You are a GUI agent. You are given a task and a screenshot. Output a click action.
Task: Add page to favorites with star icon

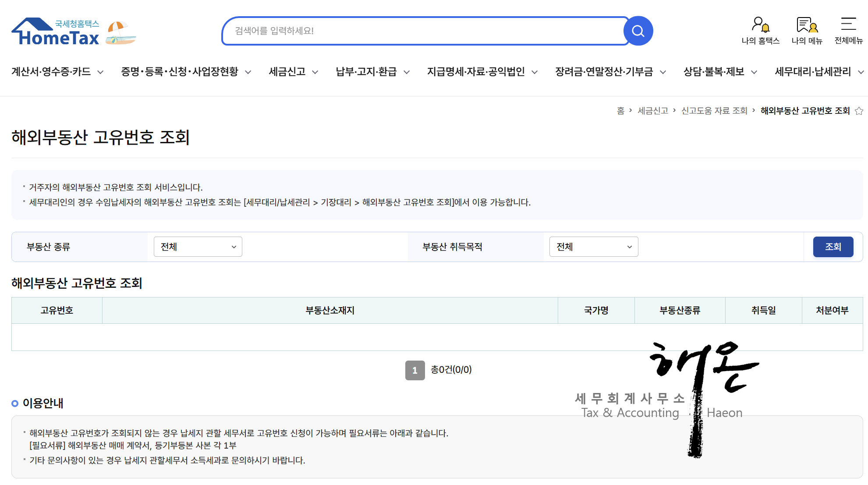click(x=859, y=111)
